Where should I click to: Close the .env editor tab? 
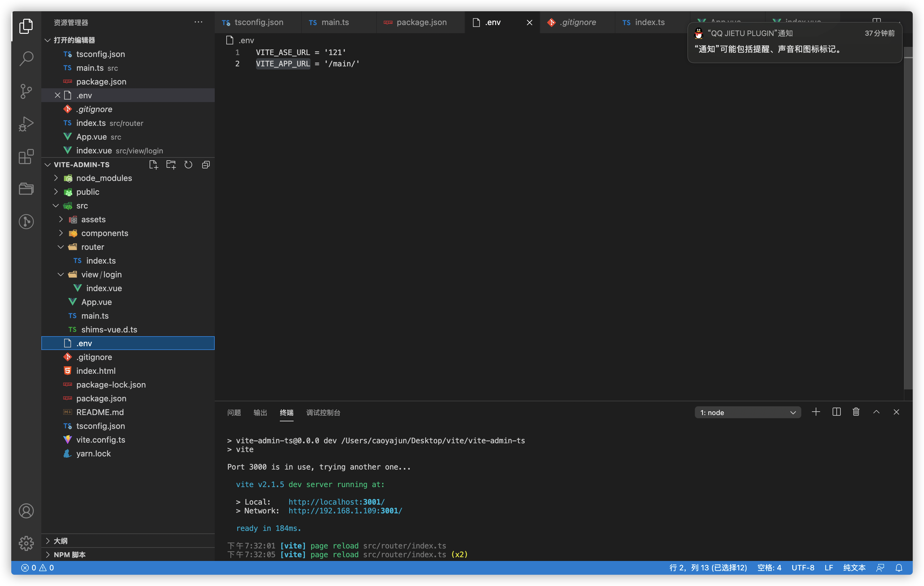[530, 23]
